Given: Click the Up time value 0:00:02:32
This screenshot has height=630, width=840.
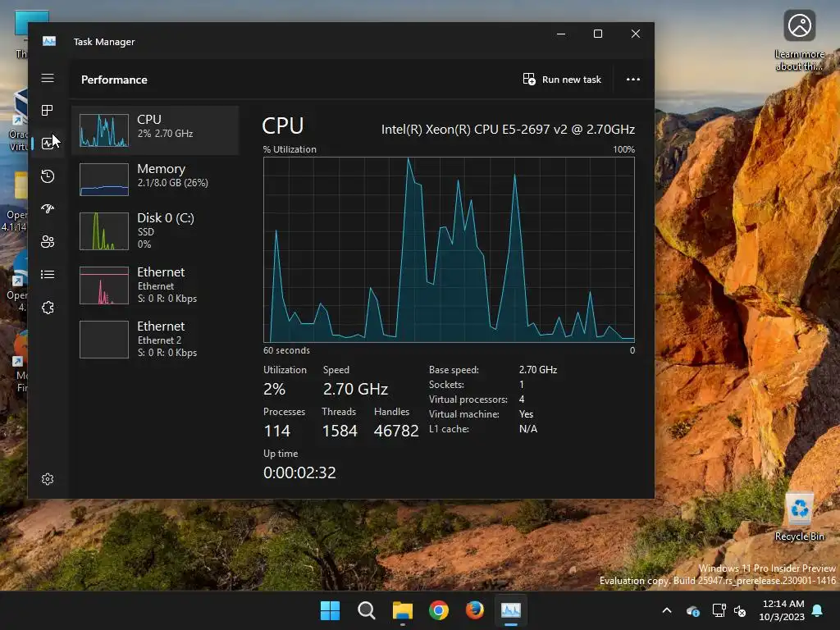Looking at the screenshot, I should (299, 472).
